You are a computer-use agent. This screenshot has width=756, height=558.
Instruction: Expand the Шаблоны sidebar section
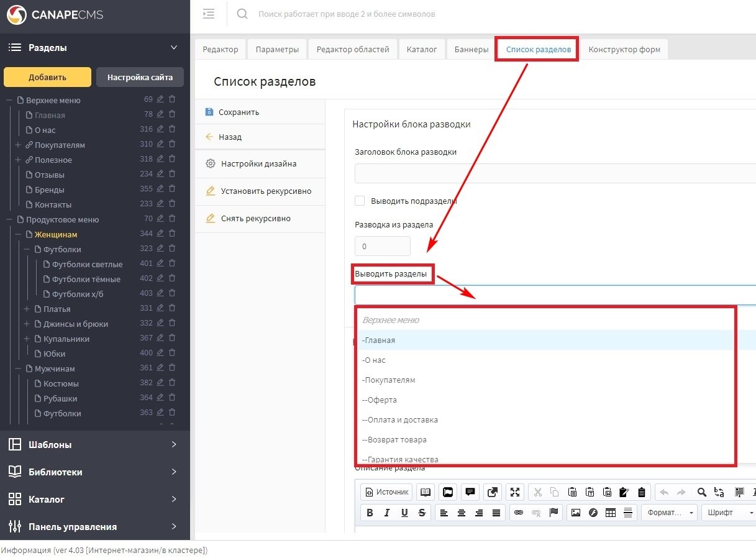[94, 444]
